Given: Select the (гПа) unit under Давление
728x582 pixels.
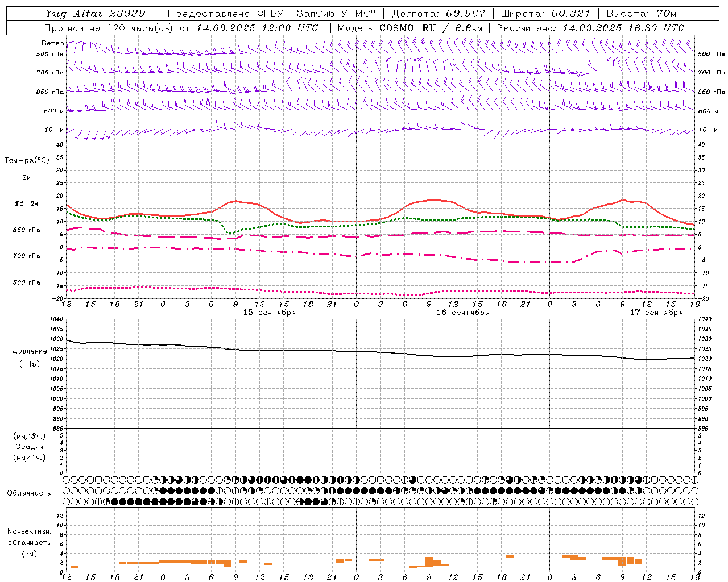Looking at the screenshot, I should [x=29, y=364].
